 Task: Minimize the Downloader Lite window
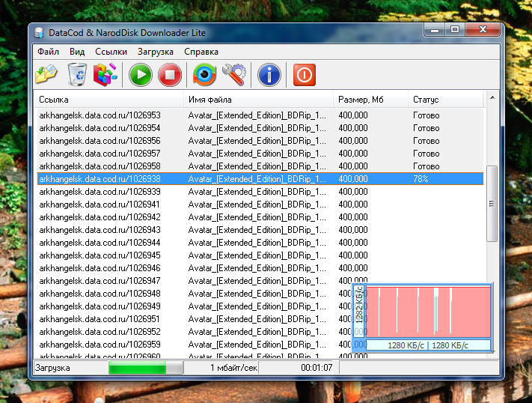tap(435, 30)
